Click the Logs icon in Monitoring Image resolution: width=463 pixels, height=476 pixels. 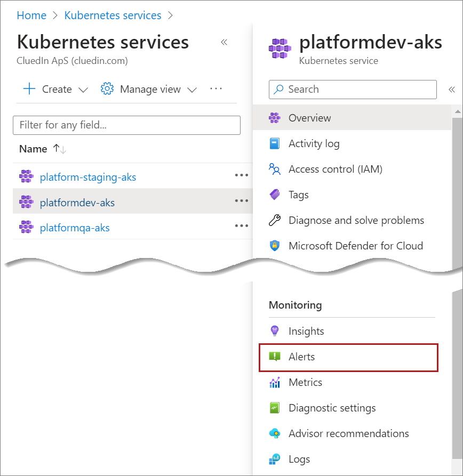pos(275,459)
